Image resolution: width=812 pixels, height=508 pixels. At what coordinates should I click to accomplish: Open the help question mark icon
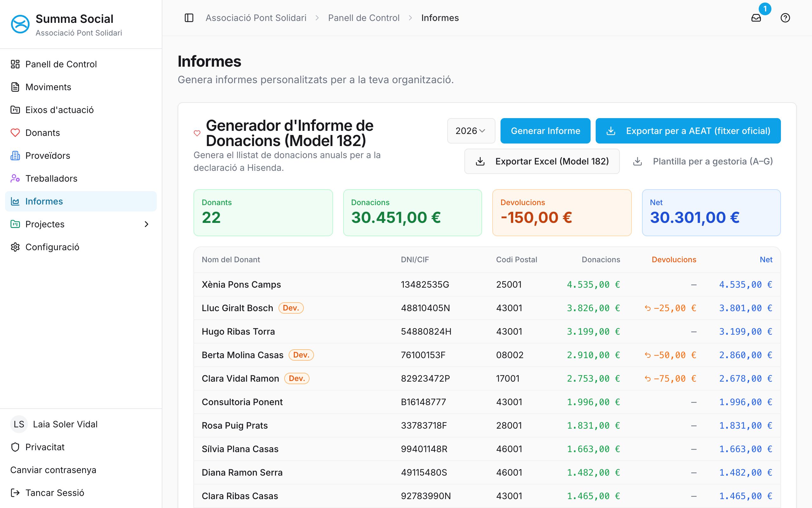[785, 18]
